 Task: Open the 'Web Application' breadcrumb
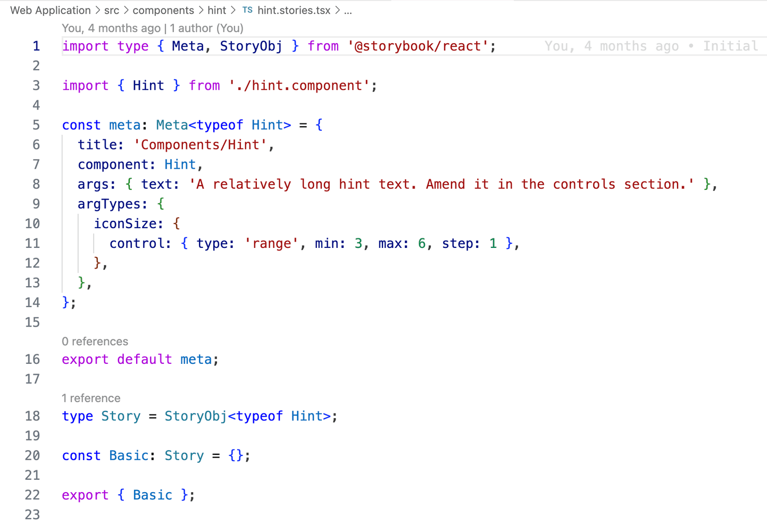click(51, 10)
